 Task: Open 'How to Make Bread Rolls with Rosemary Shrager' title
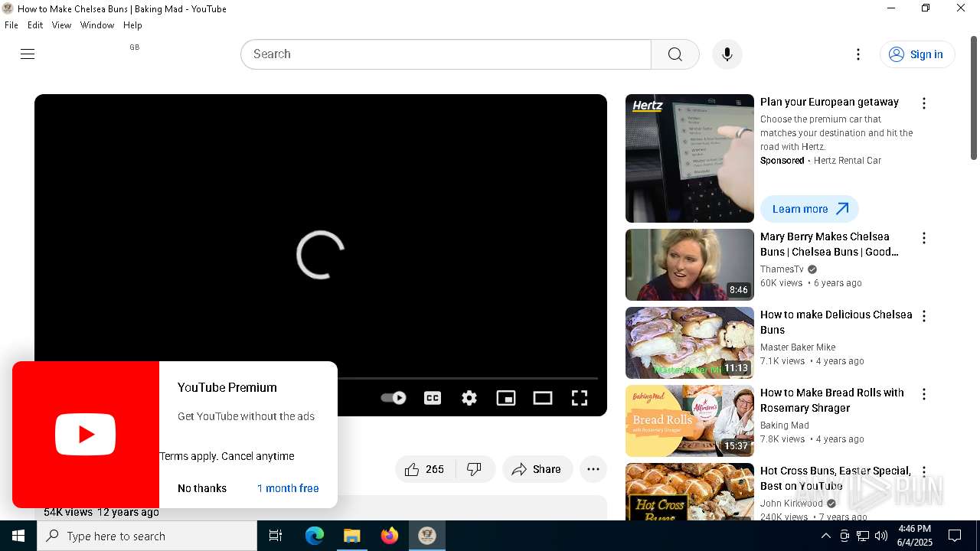(x=832, y=400)
